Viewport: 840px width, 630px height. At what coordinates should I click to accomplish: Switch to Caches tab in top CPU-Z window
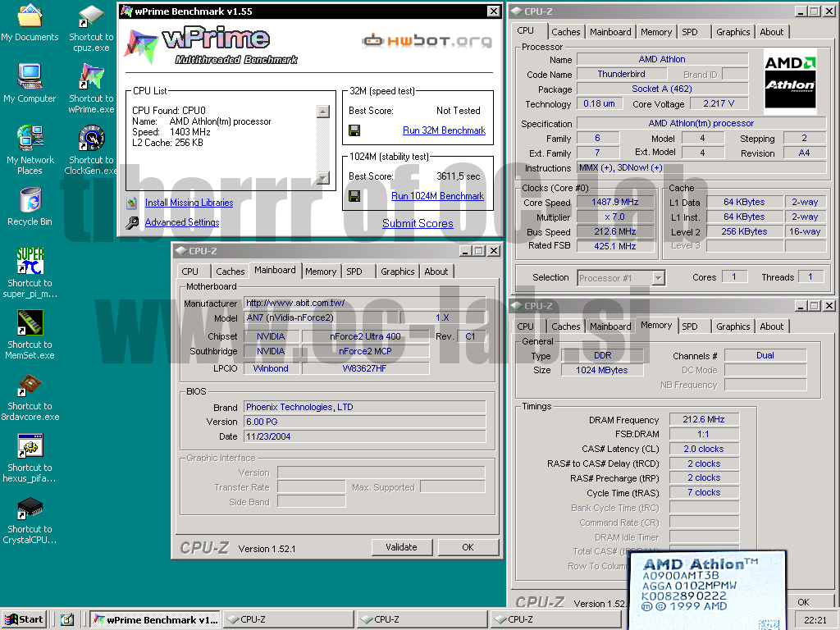[566, 32]
